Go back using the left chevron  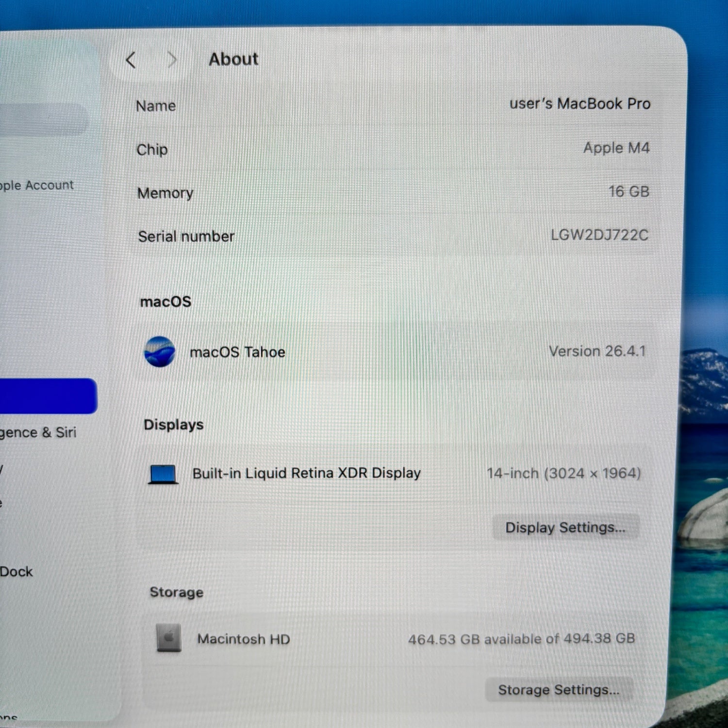pos(130,60)
